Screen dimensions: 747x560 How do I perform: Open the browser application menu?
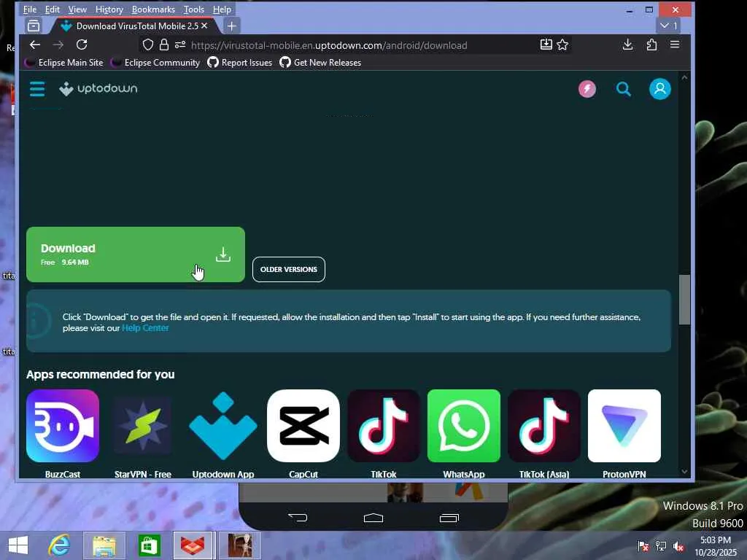(x=675, y=44)
